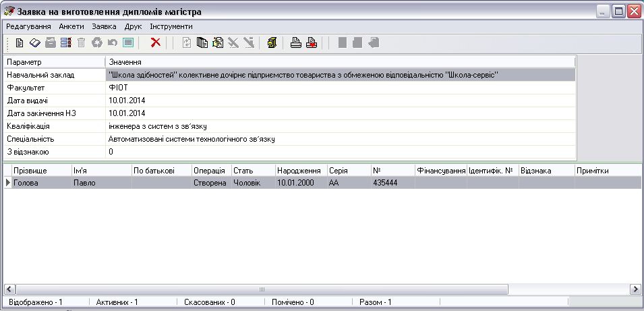Image resolution: width=644 pixels, height=311 pixels.
Task: Click the Створена operation cell
Action: point(212,183)
